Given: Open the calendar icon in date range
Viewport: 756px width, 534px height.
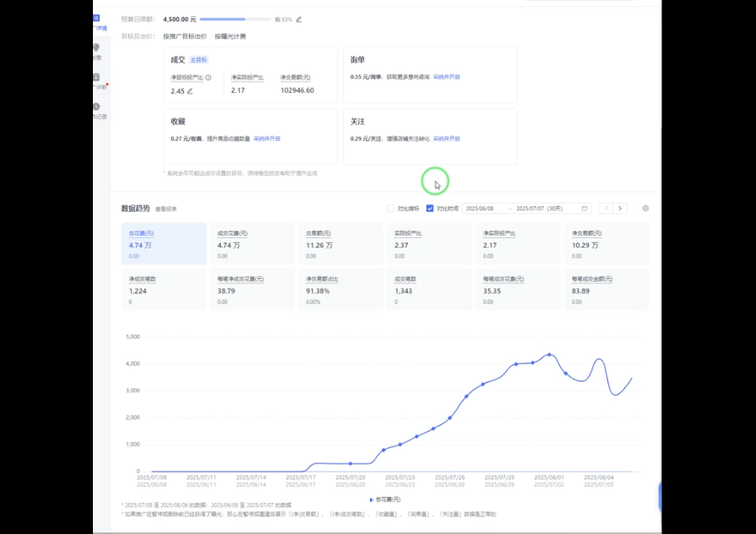Looking at the screenshot, I should pyautogui.click(x=585, y=208).
